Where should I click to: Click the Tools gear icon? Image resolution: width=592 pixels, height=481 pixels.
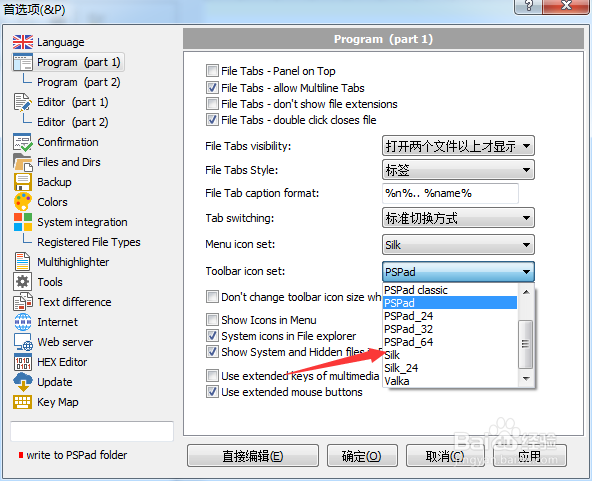(x=23, y=282)
